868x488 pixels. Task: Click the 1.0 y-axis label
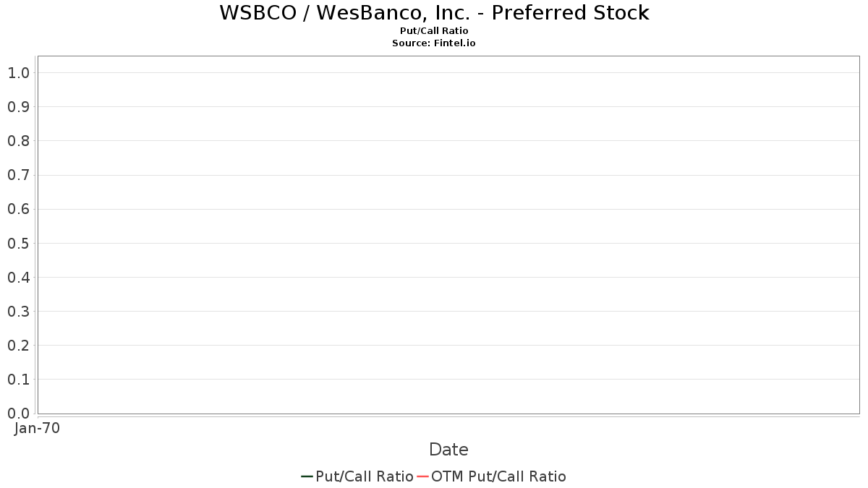[18, 73]
